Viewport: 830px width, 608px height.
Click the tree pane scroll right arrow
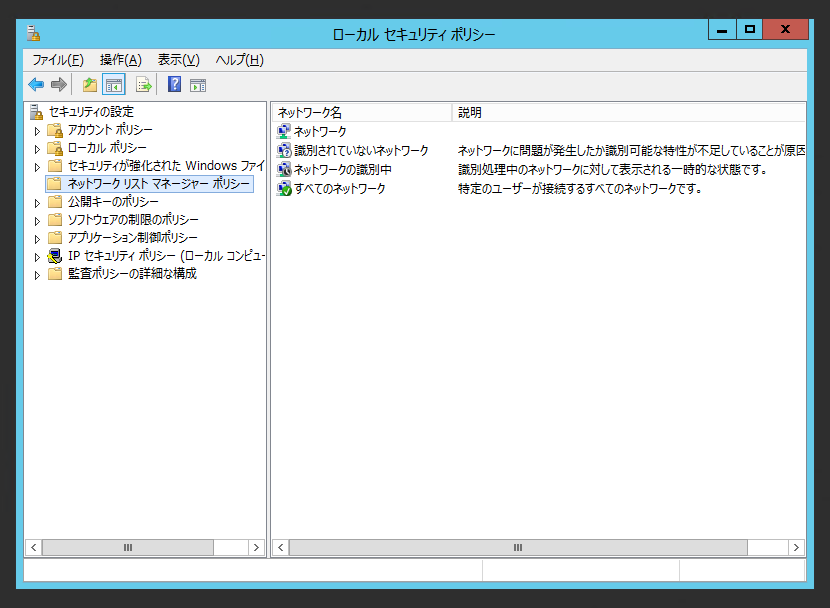click(256, 547)
